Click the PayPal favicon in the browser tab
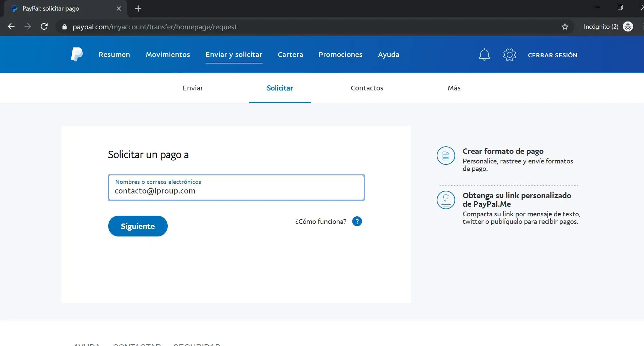This screenshot has width=644, height=346. pyautogui.click(x=15, y=9)
